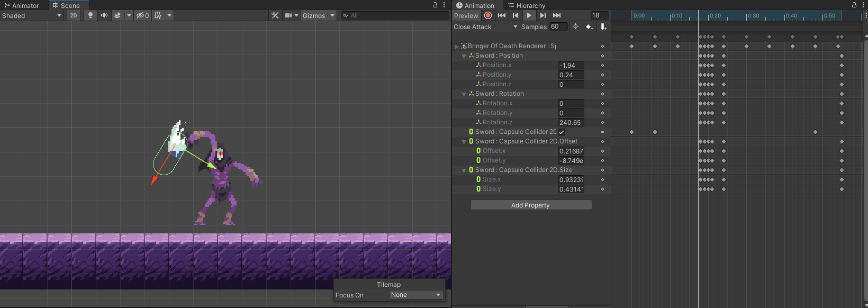Collapse the Sword : Position property group
This screenshot has height=308, width=868.
pos(464,56)
